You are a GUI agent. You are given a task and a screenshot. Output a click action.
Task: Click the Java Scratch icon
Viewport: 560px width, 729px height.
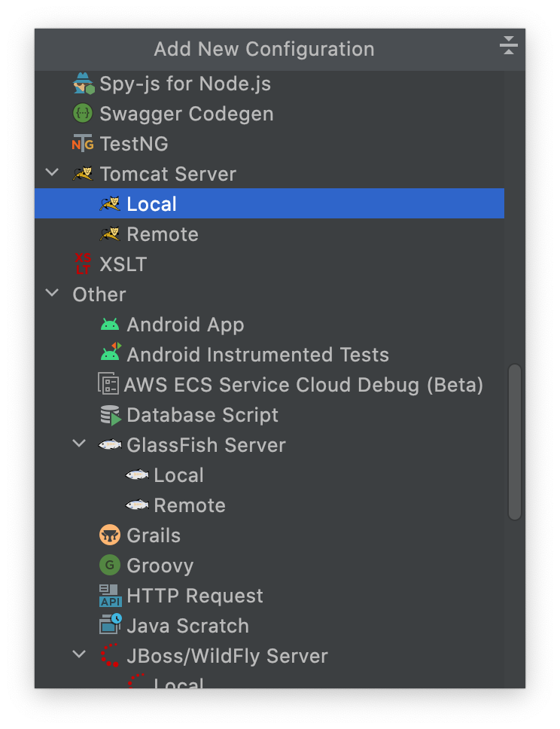110,624
